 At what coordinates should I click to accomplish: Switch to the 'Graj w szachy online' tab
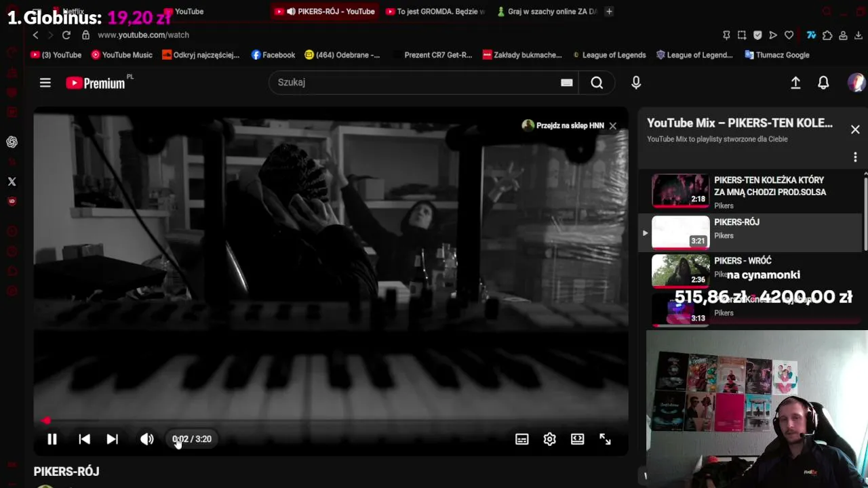(546, 12)
